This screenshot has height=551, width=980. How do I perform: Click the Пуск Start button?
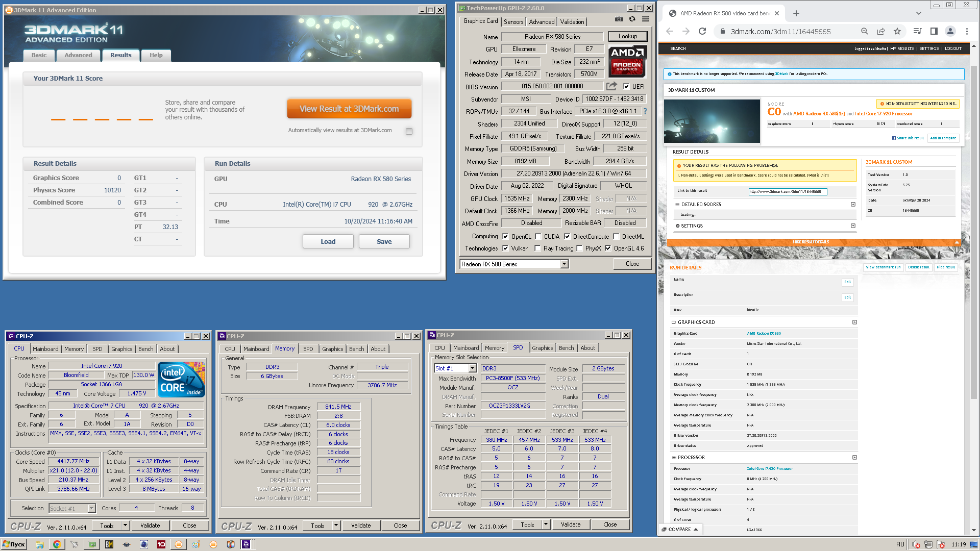[14, 544]
